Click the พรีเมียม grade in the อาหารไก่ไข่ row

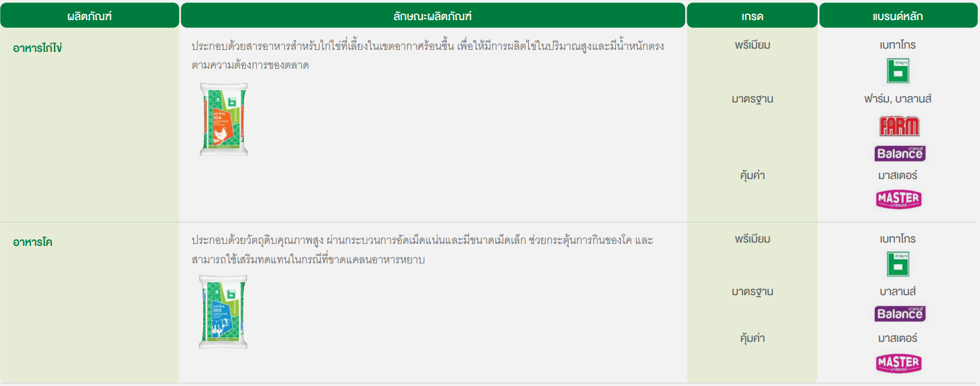click(752, 45)
